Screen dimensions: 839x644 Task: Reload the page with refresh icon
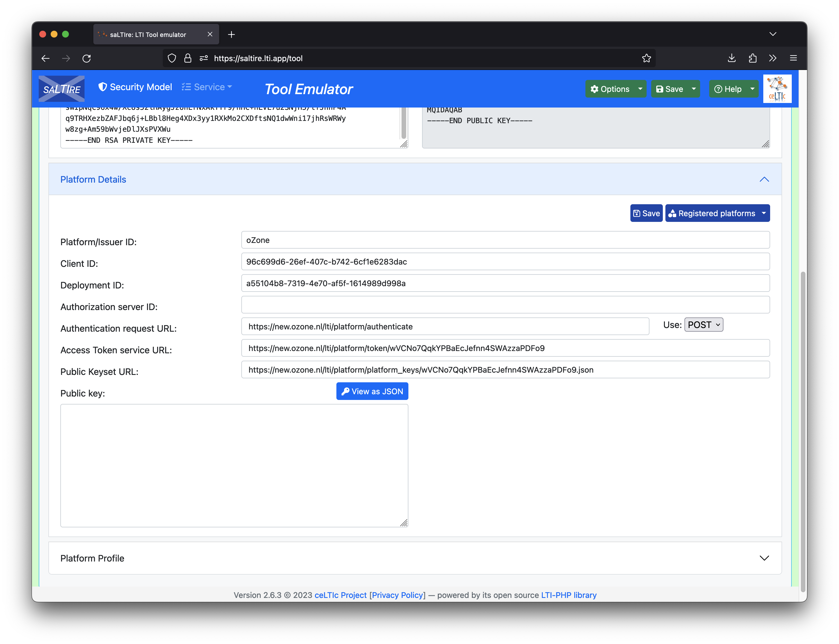click(87, 58)
